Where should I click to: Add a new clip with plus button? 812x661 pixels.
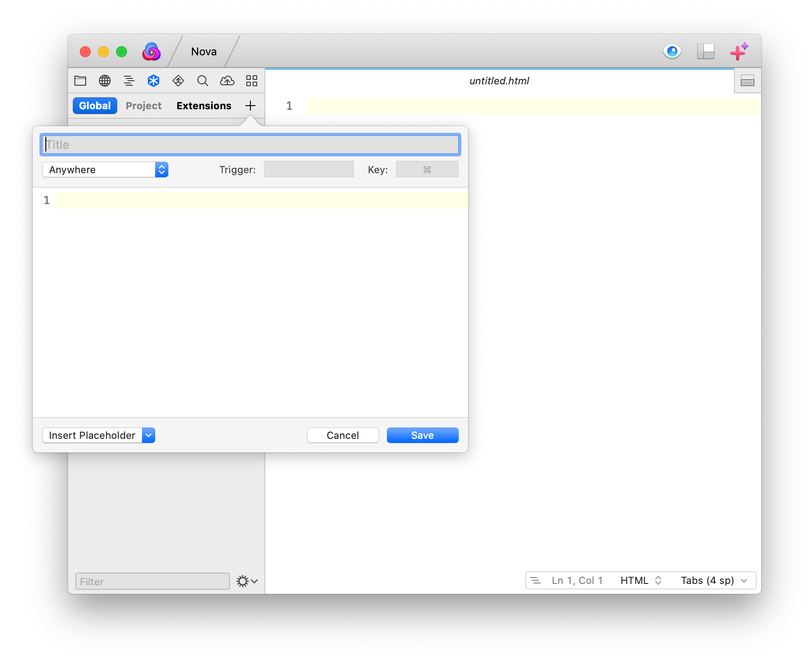250,106
